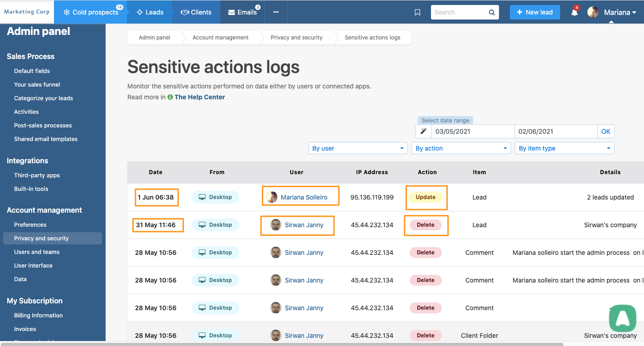Click the bookmark icon in the top bar

pos(417,12)
